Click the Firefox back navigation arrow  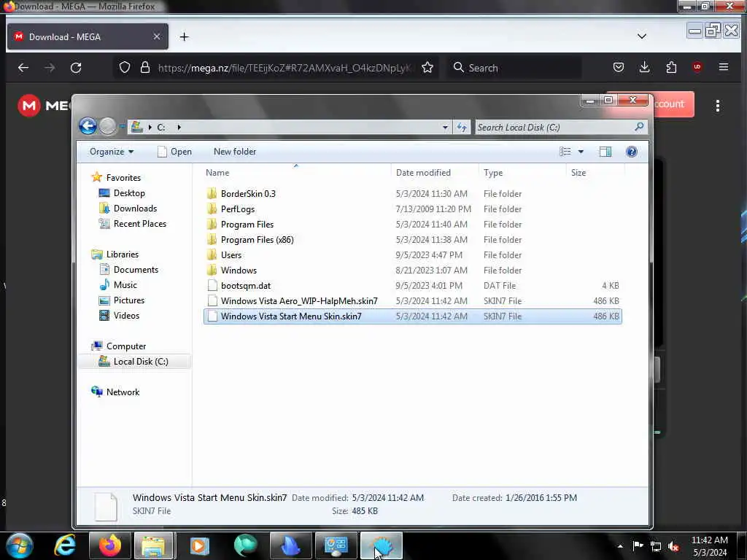23,68
